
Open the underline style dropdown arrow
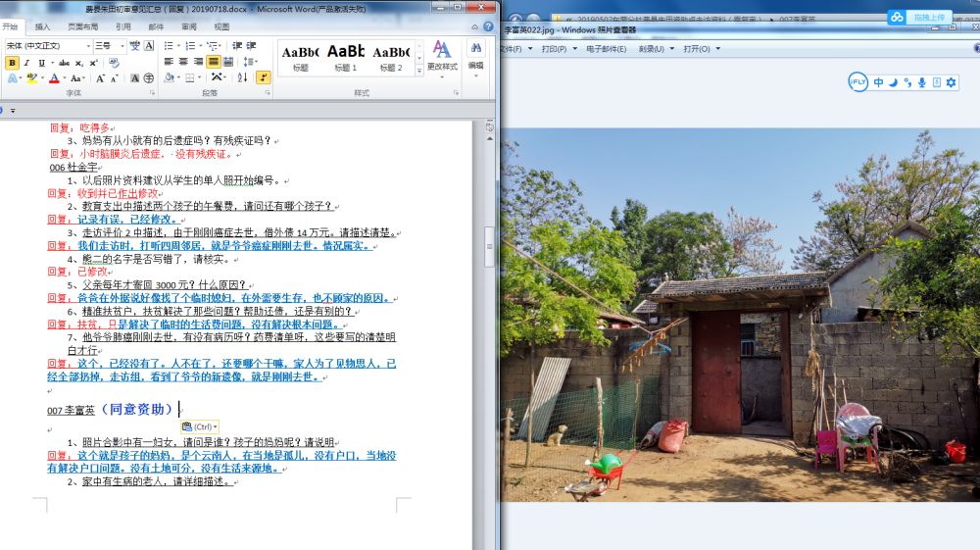53,63
